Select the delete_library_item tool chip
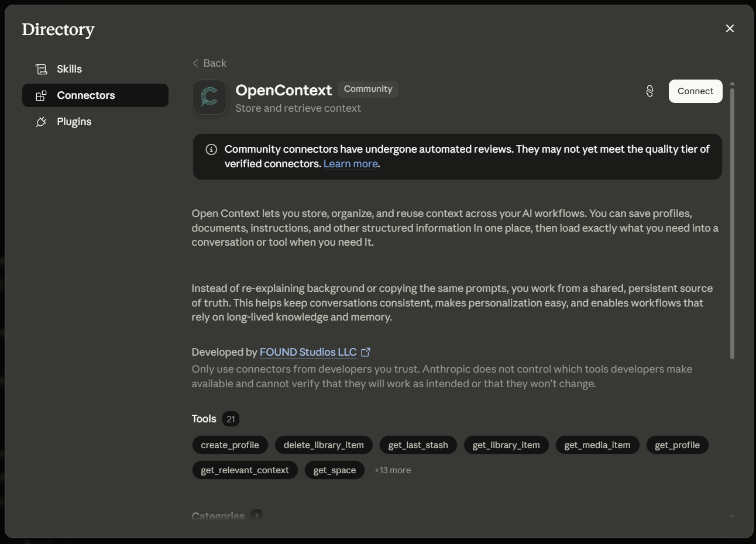756x544 pixels. pos(324,445)
